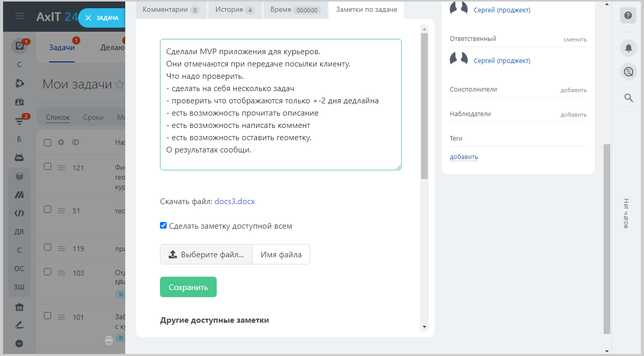This screenshot has height=356, width=644.
Task: Uncheck 'Сделать заметку доступной всем' checkbox
Action: (x=164, y=226)
